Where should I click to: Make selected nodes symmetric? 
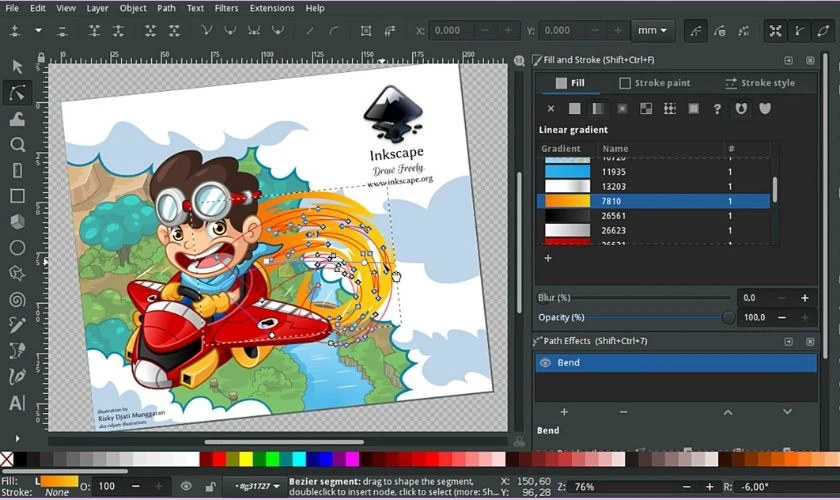pyautogui.click(x=254, y=31)
